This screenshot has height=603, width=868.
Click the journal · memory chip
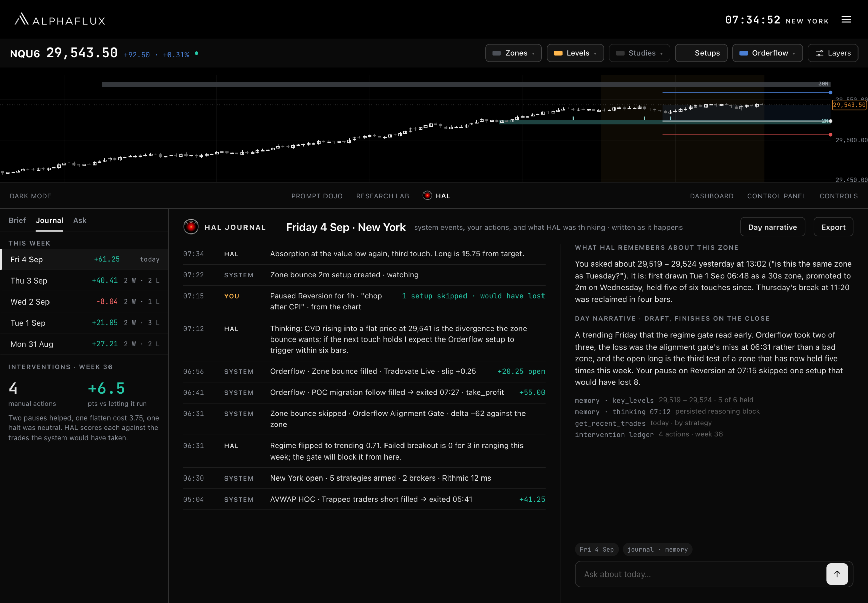click(657, 549)
